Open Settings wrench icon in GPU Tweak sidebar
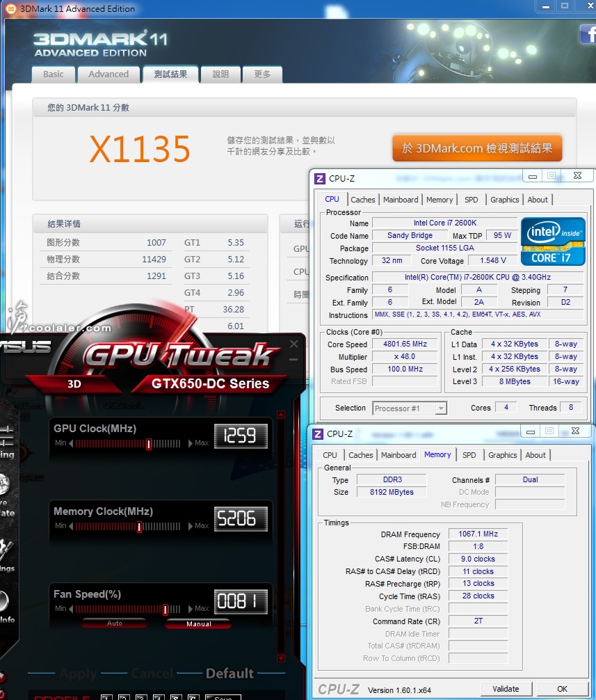This screenshot has height=700, width=596. click(x=6, y=550)
